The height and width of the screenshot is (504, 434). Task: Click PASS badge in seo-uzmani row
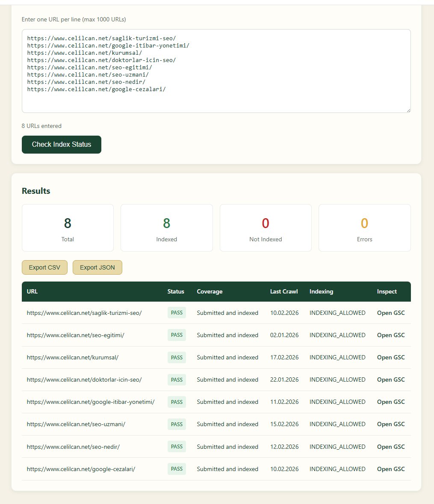177,424
